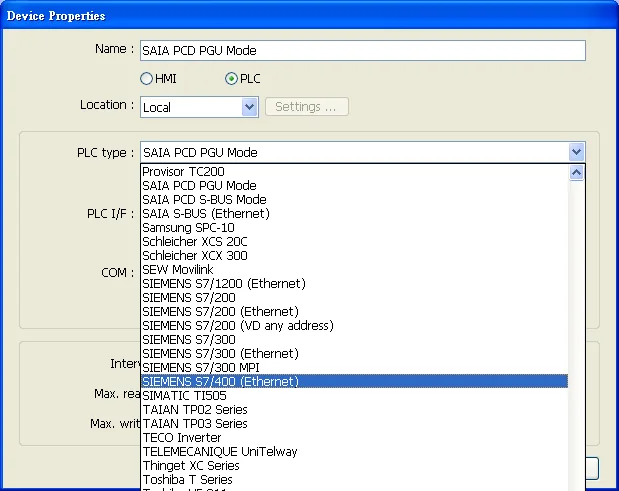Choose SAIA PCD PGU Mode list entry

(x=355, y=186)
